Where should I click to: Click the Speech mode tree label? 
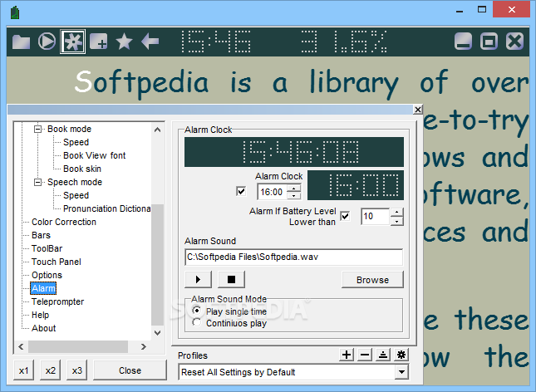[x=75, y=182]
